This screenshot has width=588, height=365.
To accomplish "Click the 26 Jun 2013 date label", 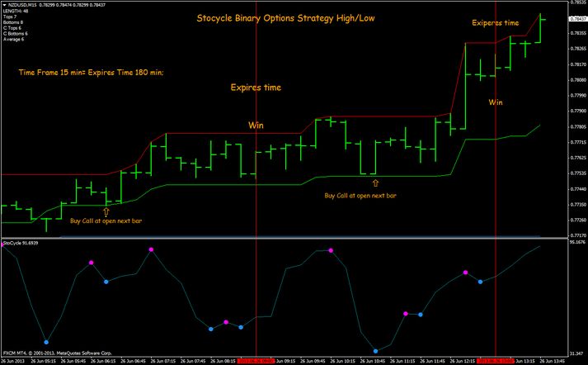I will click(x=13, y=361).
